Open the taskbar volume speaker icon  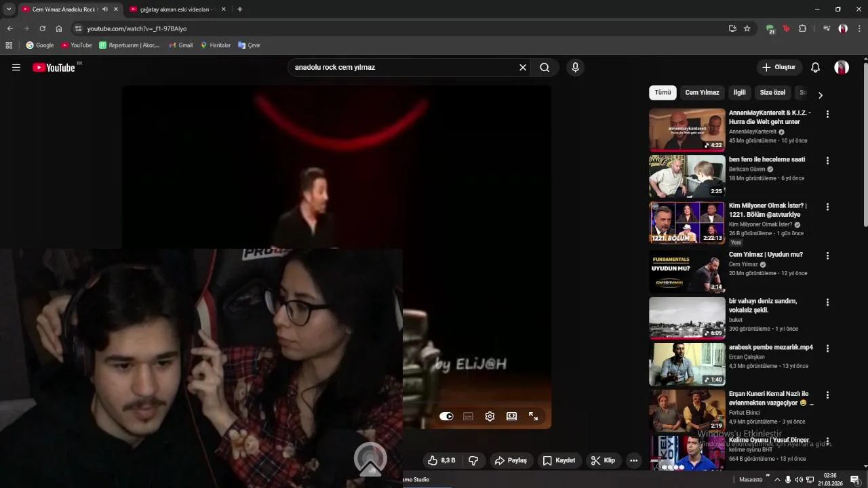tap(798, 480)
